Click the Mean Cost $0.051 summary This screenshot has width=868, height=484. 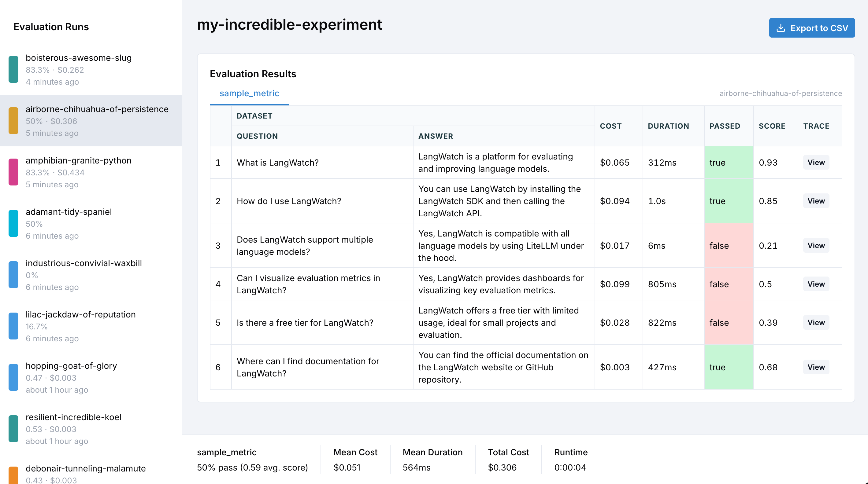(355, 460)
